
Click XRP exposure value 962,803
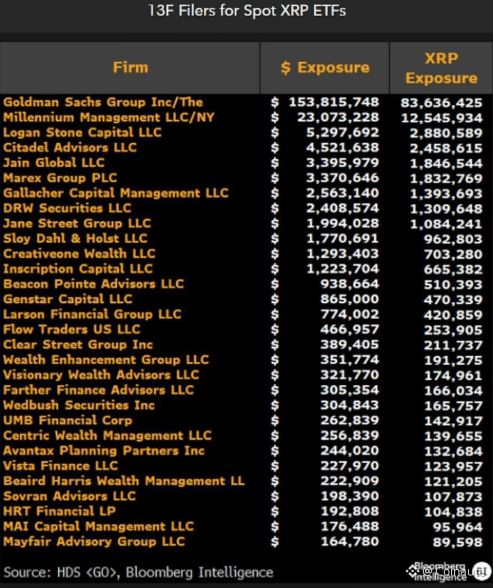click(x=453, y=239)
